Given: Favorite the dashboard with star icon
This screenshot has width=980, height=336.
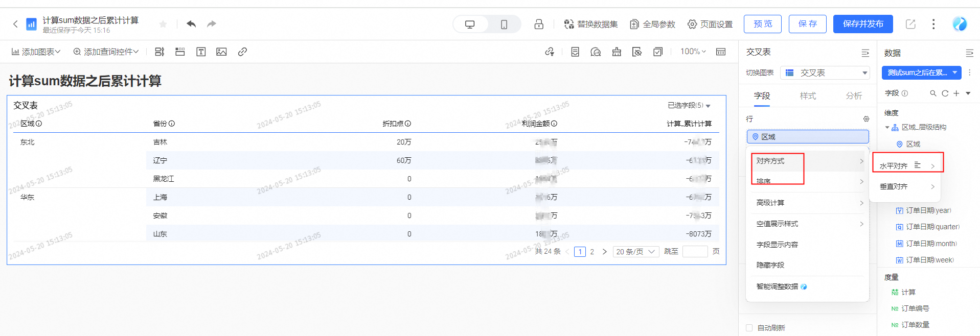Looking at the screenshot, I should [163, 24].
